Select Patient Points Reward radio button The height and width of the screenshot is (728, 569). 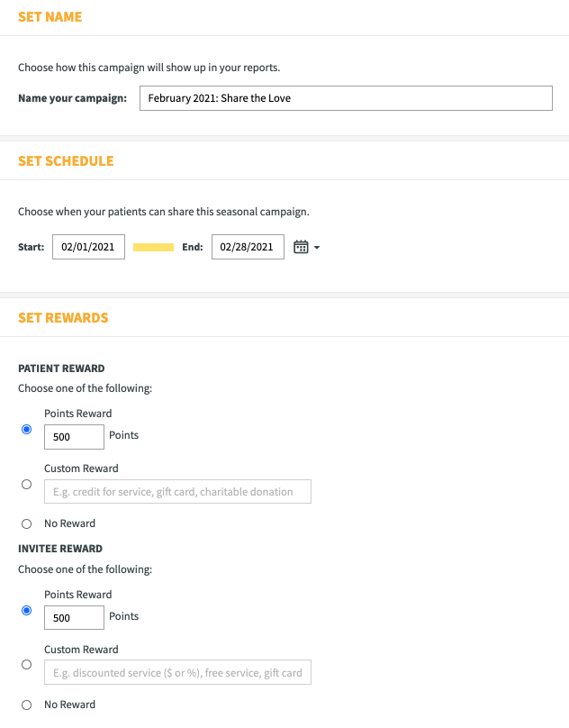pos(26,430)
